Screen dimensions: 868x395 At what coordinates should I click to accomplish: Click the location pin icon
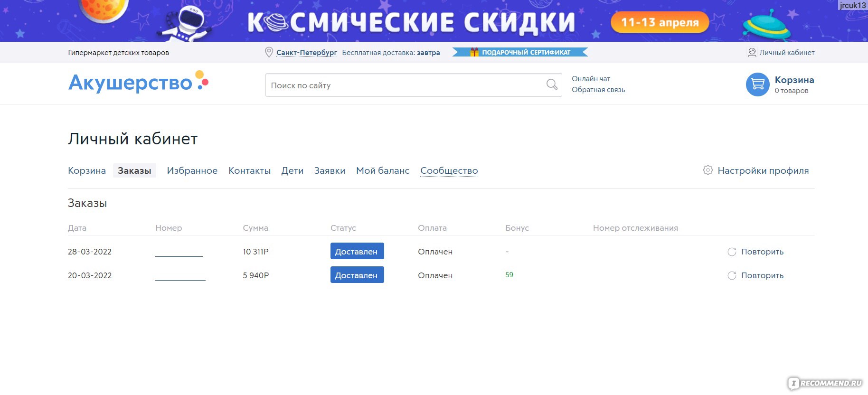pyautogui.click(x=269, y=52)
